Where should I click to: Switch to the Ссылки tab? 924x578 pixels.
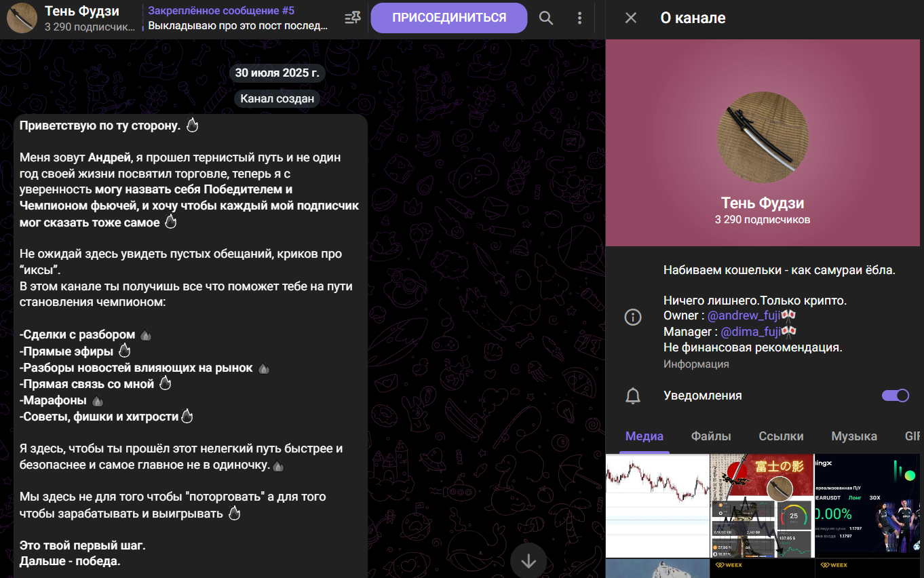point(781,436)
